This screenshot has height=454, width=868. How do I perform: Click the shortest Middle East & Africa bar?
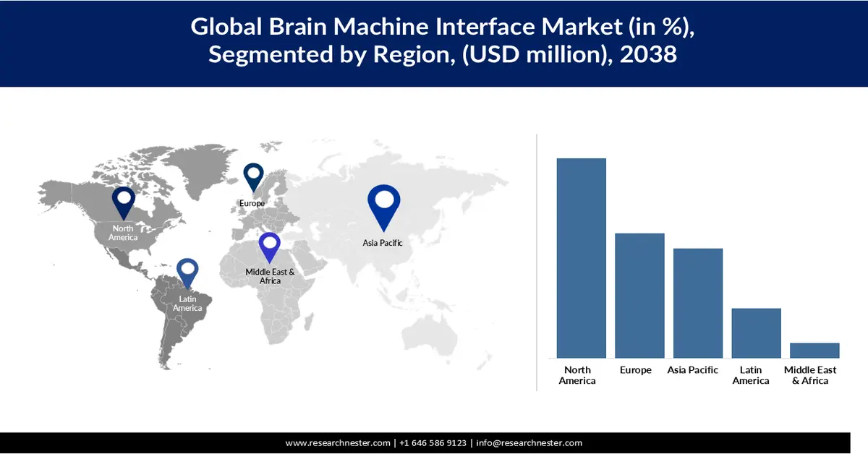(814, 349)
